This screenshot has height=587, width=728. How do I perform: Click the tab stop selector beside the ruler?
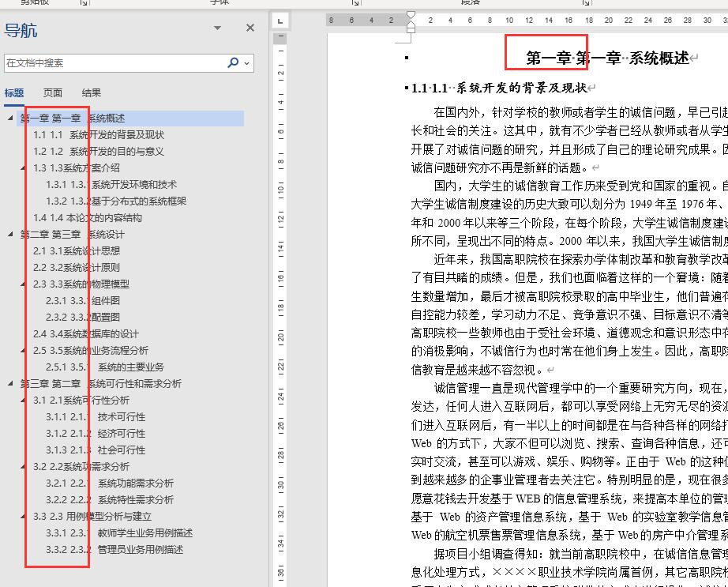[x=280, y=19]
